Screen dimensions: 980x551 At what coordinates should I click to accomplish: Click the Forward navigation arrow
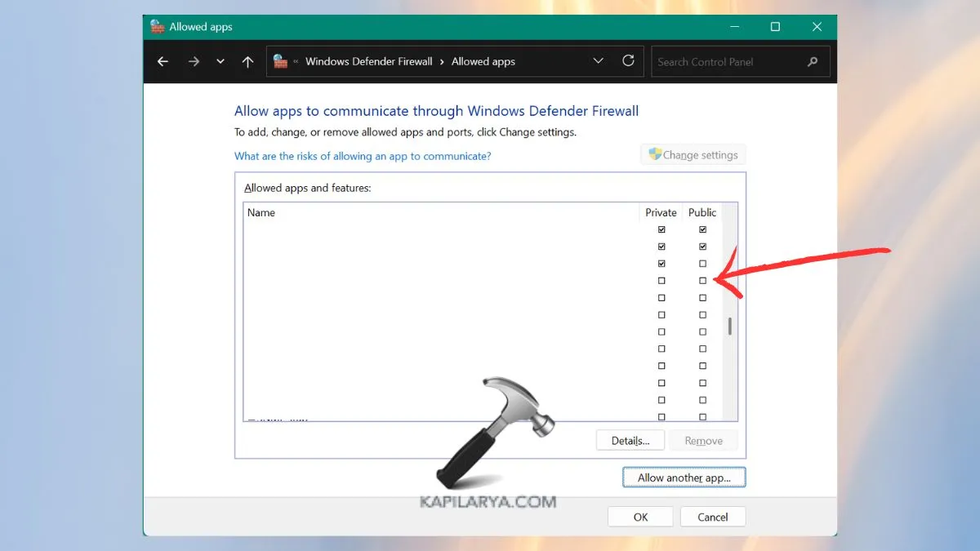click(x=194, y=61)
